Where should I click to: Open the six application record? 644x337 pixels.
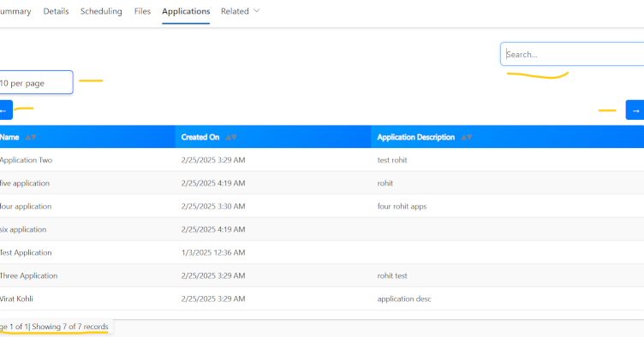[x=23, y=229]
